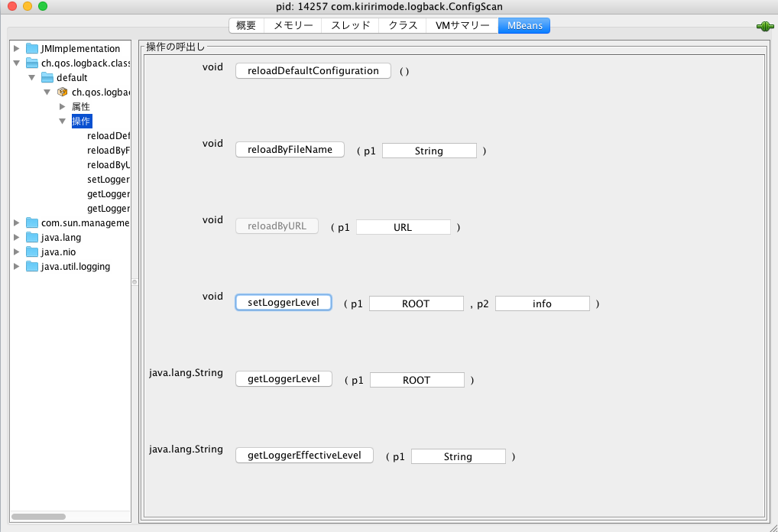Collapse the default folder node

tap(32, 77)
